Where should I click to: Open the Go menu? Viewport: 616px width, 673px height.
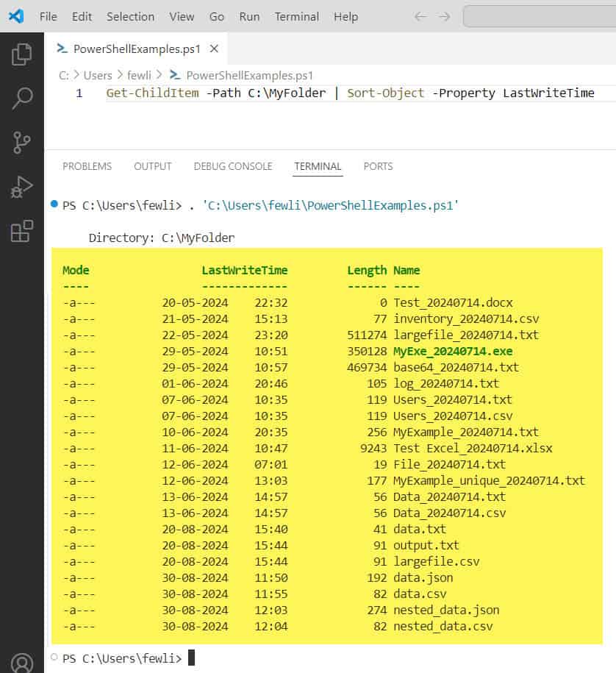click(x=217, y=17)
